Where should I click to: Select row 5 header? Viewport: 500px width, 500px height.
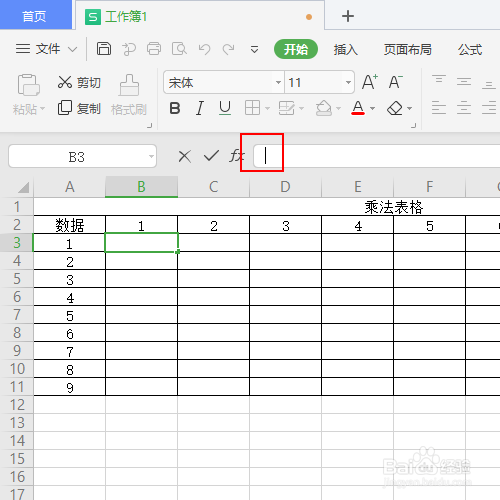[x=17, y=279]
